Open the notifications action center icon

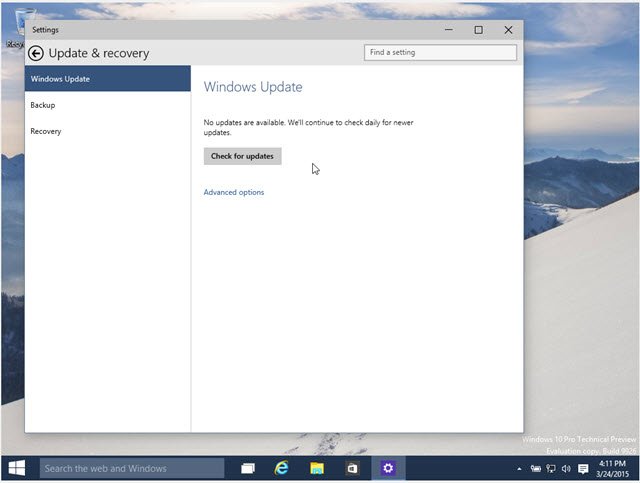583,468
